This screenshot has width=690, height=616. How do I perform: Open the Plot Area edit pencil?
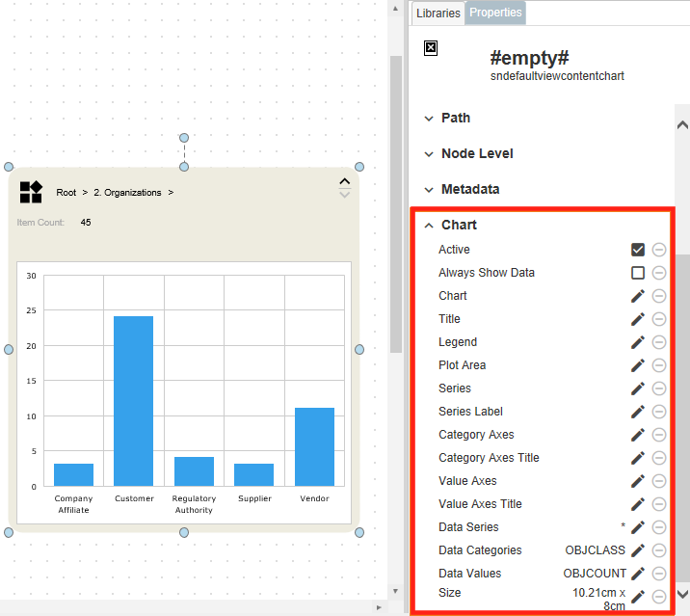click(x=637, y=365)
